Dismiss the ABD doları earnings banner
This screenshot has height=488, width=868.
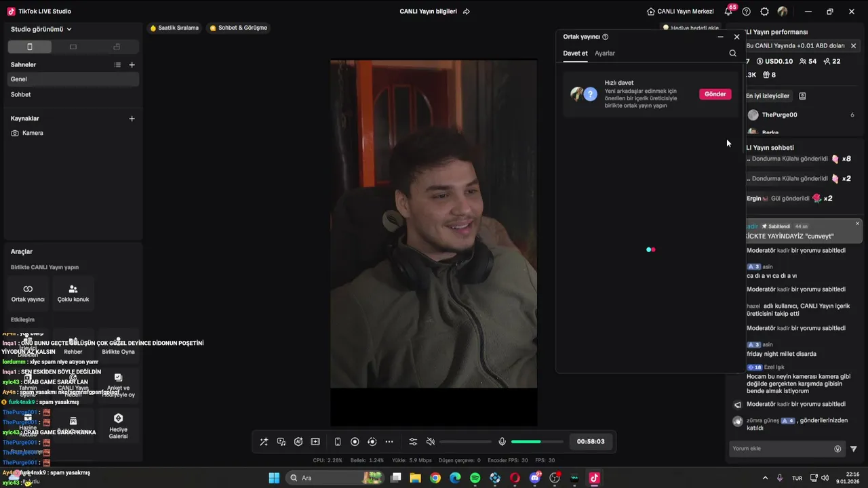(853, 46)
